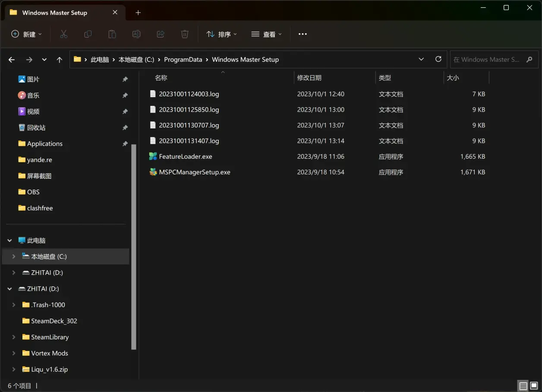Screen dimensions: 542x392
Task: Click the chevron after ProgramData in the breadcrumb
Action: 207,60
